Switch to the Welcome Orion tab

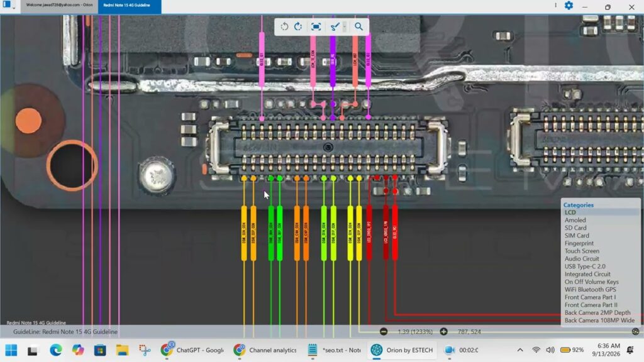(59, 5)
